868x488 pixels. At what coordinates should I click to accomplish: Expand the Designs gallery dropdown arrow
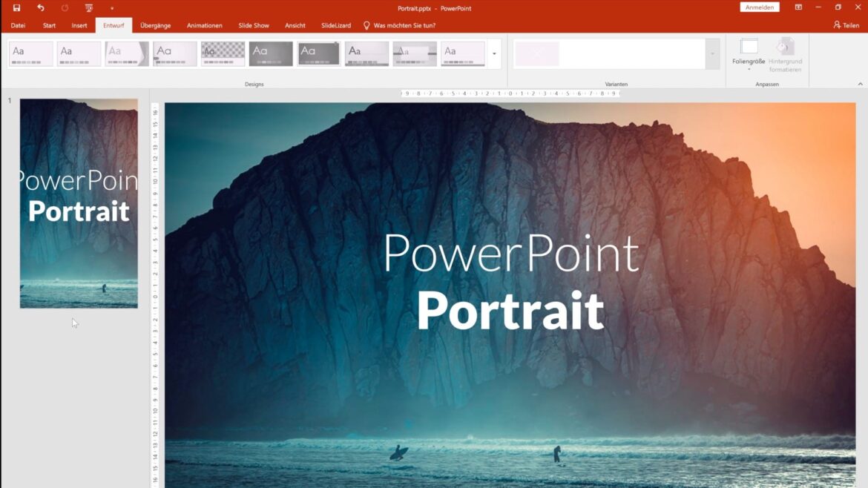coord(494,54)
